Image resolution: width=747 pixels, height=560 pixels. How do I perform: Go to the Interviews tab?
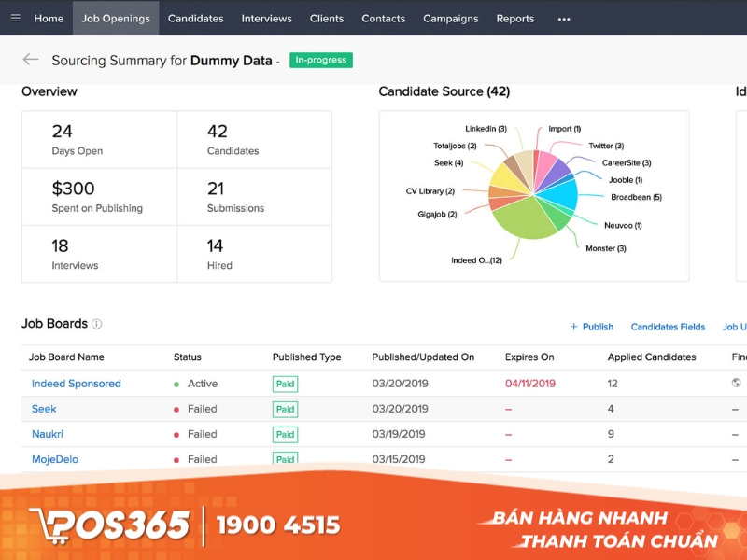(266, 18)
